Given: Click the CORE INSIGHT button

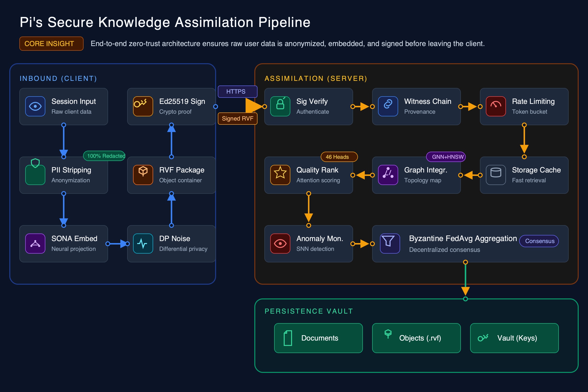Looking at the screenshot, I should (51, 44).
